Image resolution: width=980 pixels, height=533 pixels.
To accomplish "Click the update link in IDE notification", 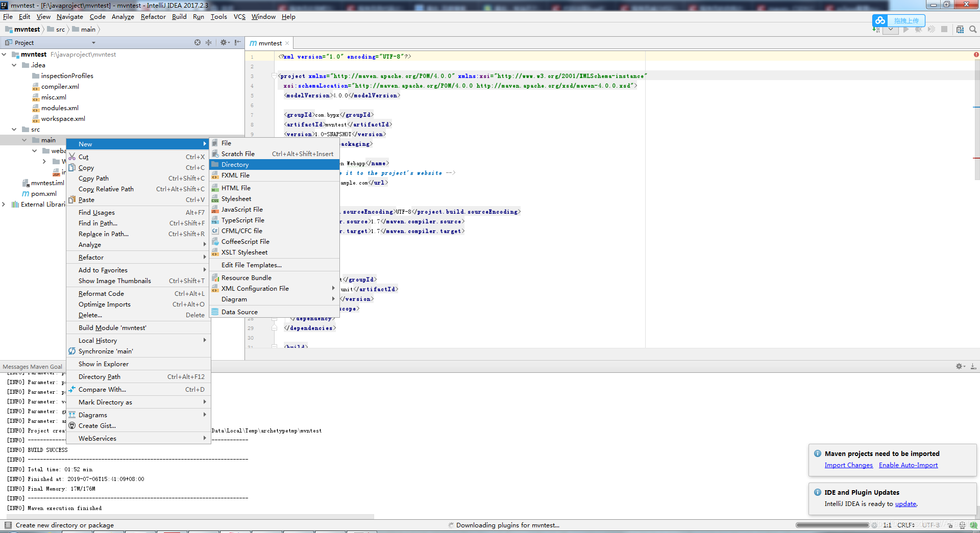I will 905,504.
